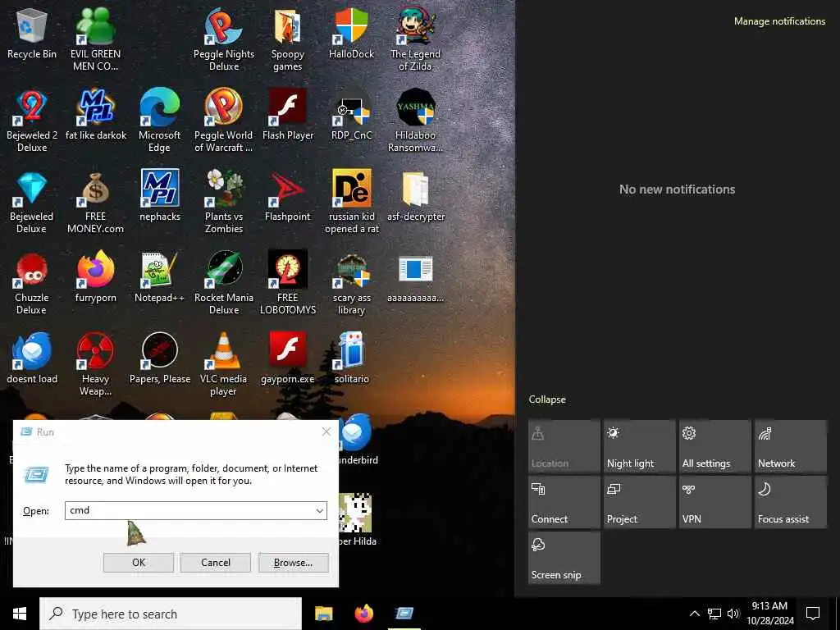Show hidden tray icons chevron

click(x=694, y=614)
